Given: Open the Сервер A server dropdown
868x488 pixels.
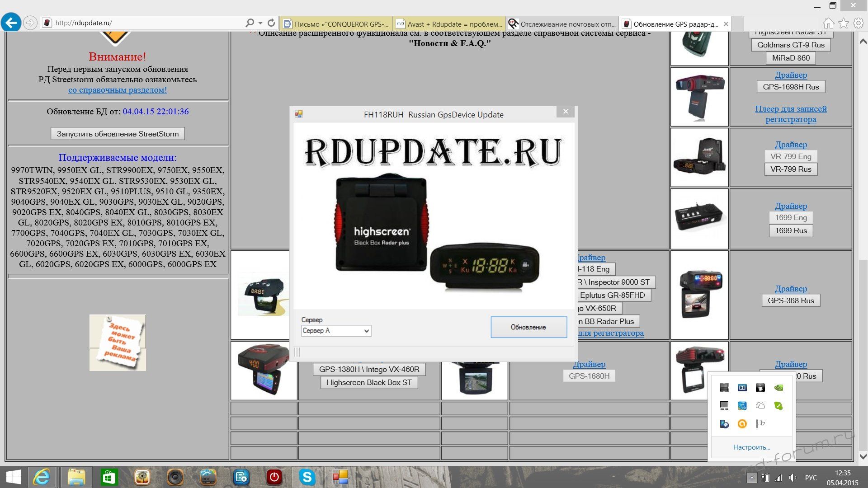Looking at the screenshot, I should [336, 331].
